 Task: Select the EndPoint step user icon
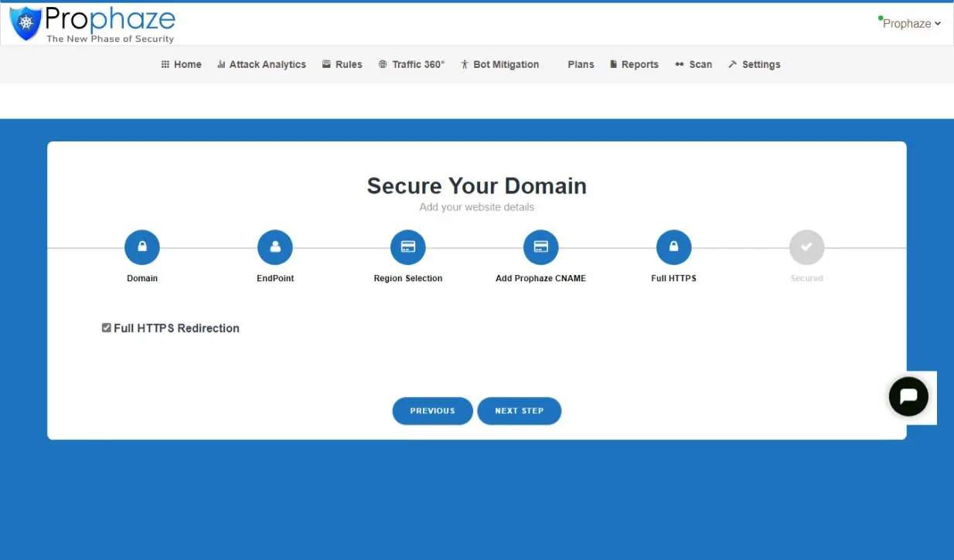click(x=275, y=247)
